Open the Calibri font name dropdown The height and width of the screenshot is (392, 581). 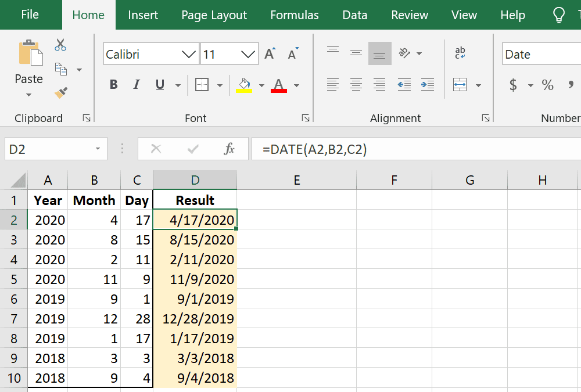[x=189, y=55]
